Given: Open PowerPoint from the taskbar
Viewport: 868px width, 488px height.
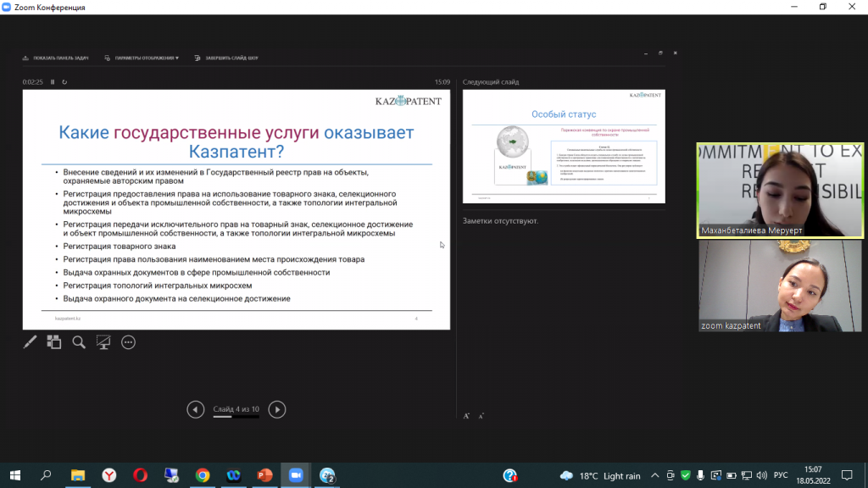Looking at the screenshot, I should pos(264,475).
